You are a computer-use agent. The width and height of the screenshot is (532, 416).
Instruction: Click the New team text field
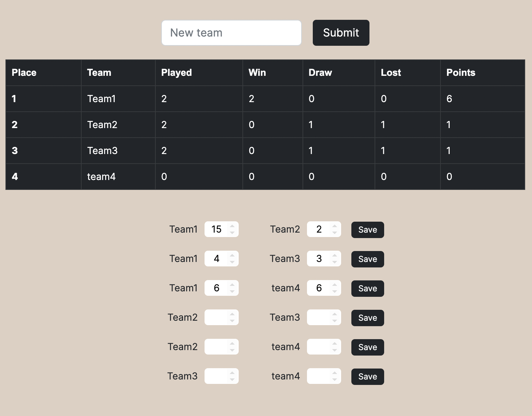click(x=231, y=32)
